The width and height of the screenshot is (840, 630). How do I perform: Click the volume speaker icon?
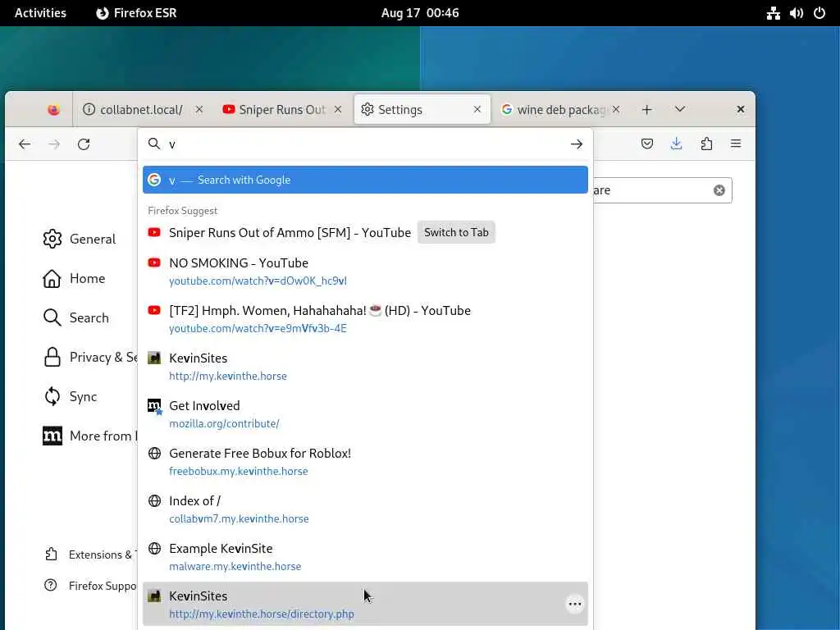tap(796, 13)
